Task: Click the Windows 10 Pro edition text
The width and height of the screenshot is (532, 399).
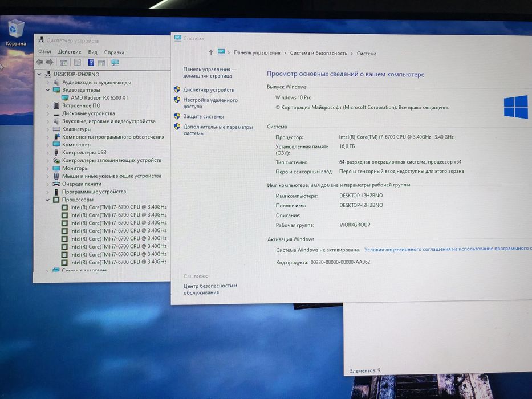Action: pyautogui.click(x=293, y=97)
